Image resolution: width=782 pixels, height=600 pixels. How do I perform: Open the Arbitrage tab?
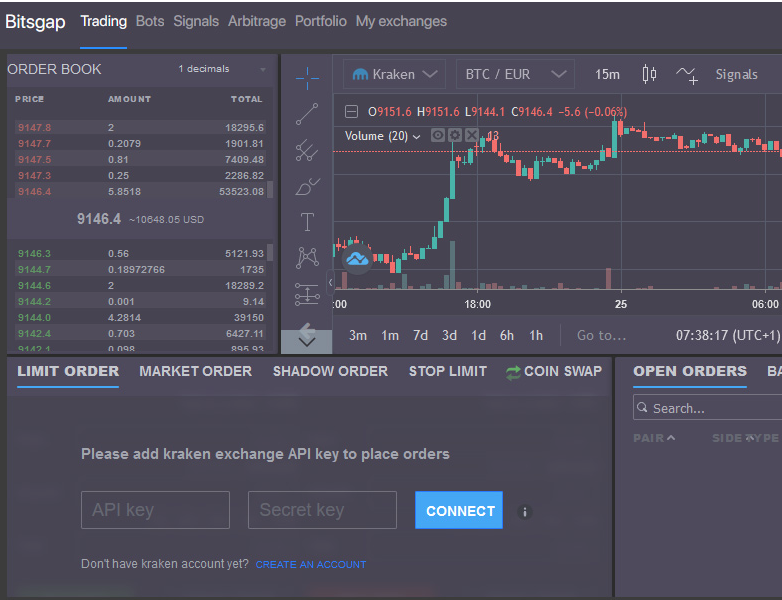(x=257, y=21)
